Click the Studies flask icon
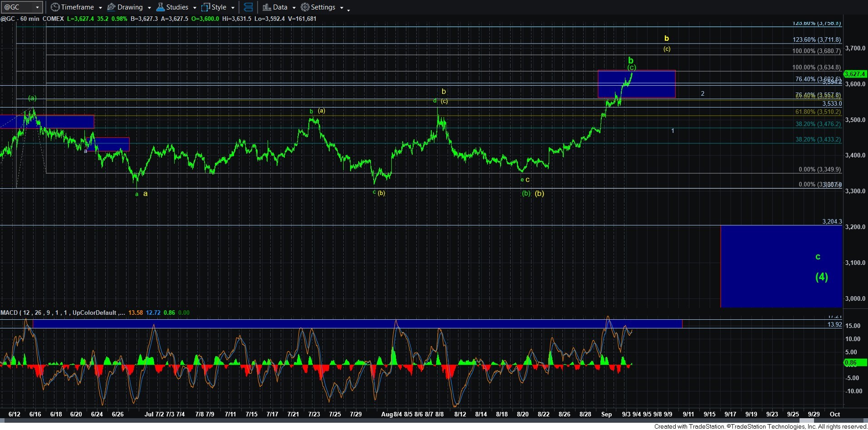The width and height of the screenshot is (868, 430). (x=160, y=7)
